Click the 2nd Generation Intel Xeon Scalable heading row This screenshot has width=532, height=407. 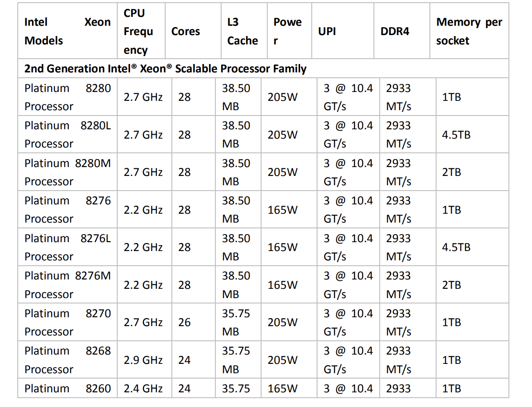(165, 69)
